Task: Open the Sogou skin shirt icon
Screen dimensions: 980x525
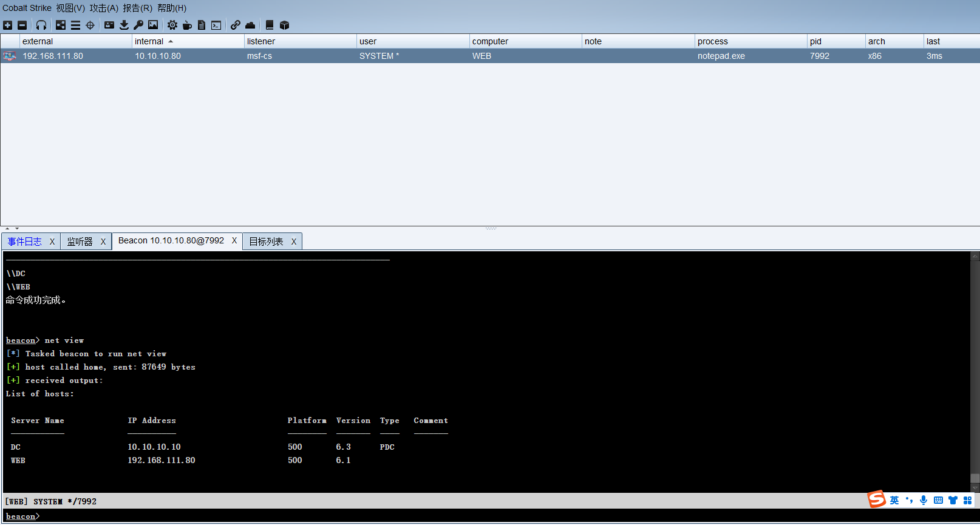Action: coord(953,500)
